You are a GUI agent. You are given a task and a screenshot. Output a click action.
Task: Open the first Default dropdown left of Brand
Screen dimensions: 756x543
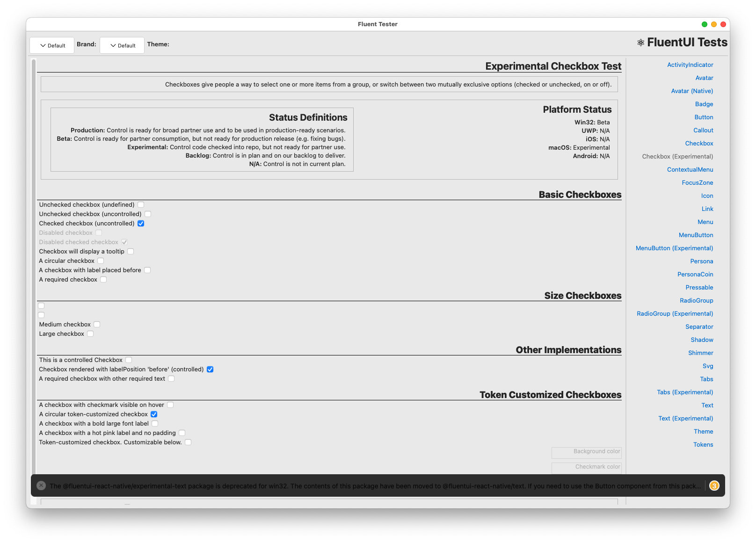(52, 45)
